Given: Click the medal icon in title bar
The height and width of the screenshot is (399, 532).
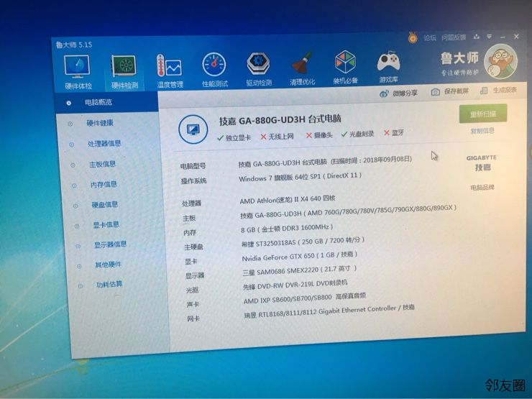Looking at the screenshot, I should click(x=413, y=37).
